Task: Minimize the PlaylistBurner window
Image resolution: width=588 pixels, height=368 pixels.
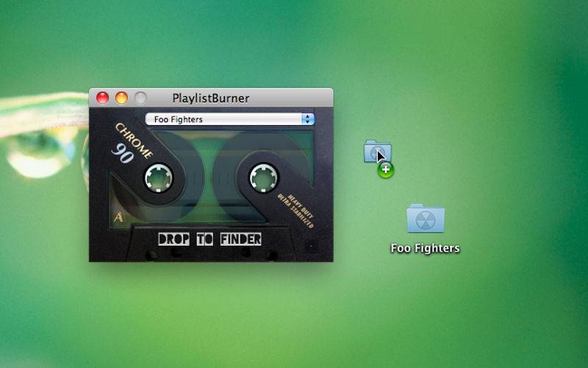Action: pos(121,98)
